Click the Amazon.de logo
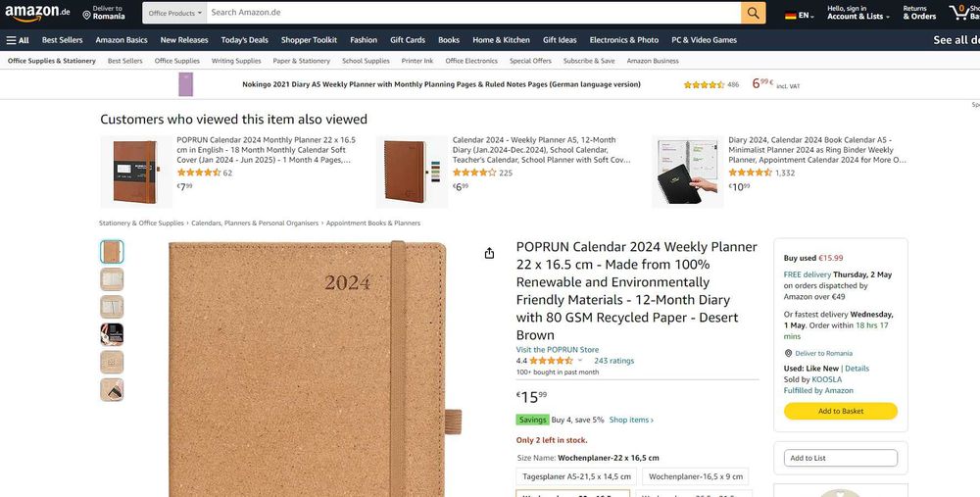The width and height of the screenshot is (980, 497). pos(37,13)
